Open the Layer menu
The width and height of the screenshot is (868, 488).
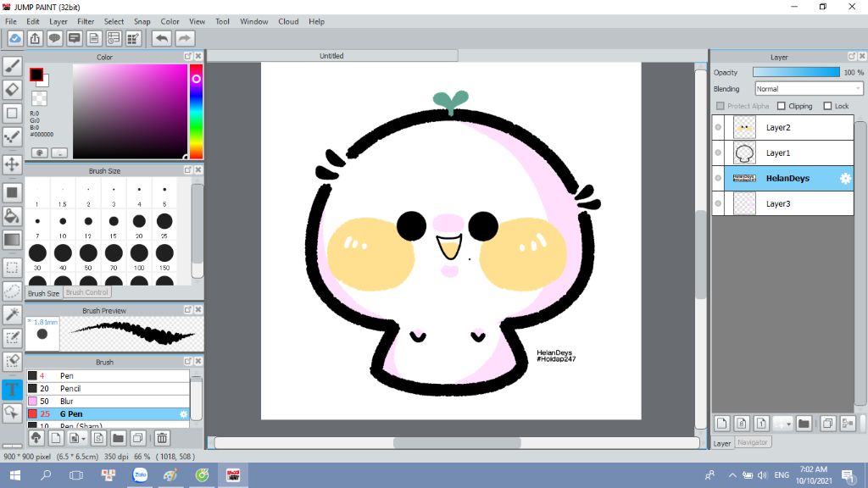(x=58, y=21)
